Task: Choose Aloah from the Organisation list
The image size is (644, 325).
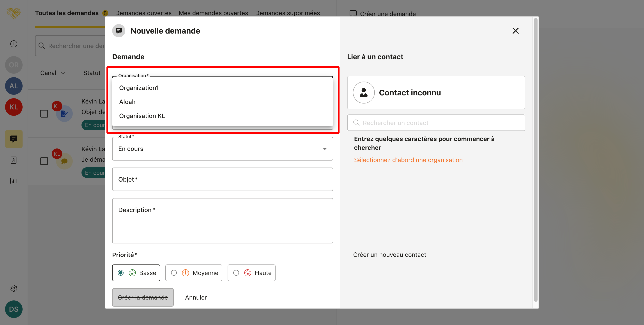Action: [127, 102]
